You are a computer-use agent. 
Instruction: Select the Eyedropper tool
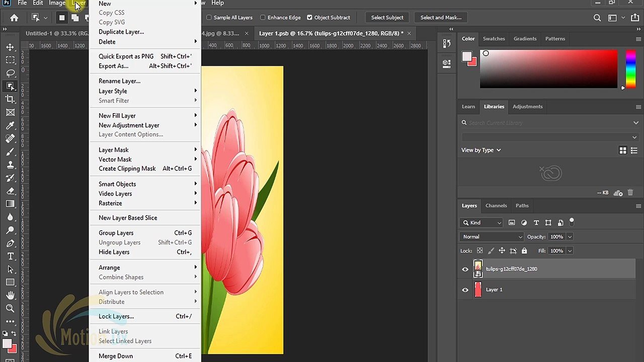[10, 126]
